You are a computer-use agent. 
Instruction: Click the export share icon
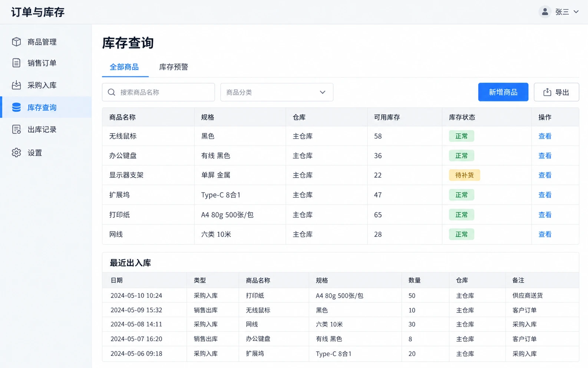[x=547, y=92]
